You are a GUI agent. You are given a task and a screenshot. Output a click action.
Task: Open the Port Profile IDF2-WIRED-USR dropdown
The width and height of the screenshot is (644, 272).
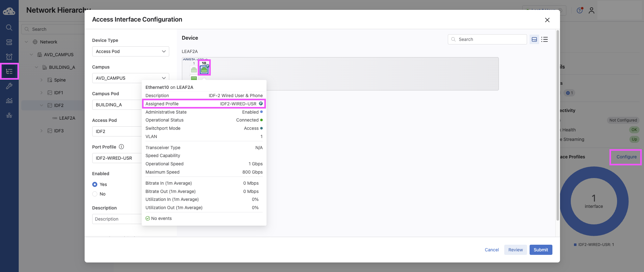(117, 158)
